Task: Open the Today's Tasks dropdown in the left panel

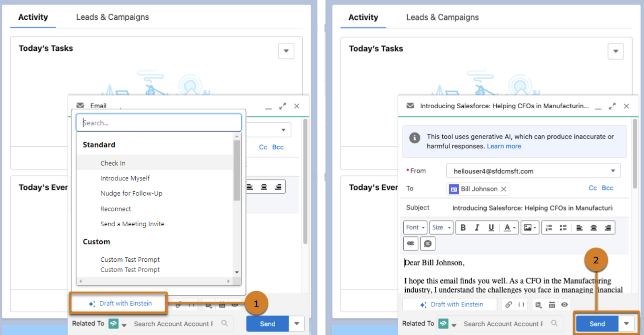Action: (286, 51)
